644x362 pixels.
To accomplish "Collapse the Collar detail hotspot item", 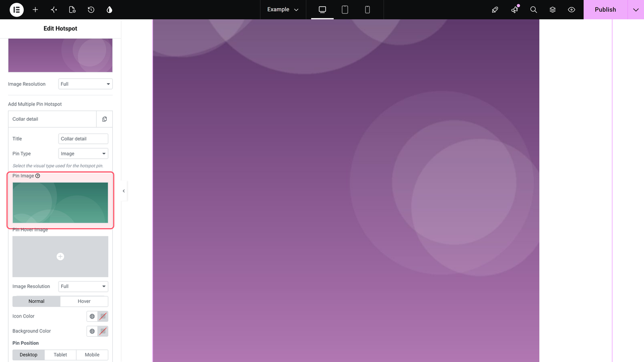I will pyautogui.click(x=53, y=119).
